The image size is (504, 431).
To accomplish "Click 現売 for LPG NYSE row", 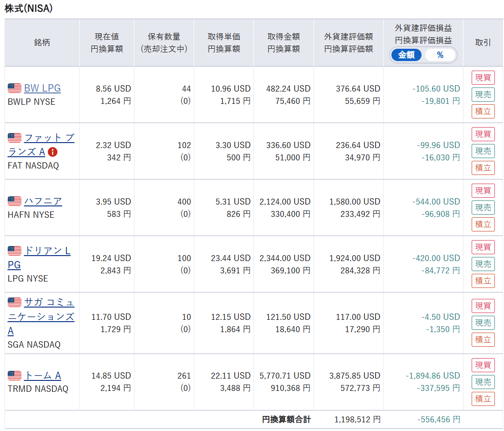I will coord(483,264).
